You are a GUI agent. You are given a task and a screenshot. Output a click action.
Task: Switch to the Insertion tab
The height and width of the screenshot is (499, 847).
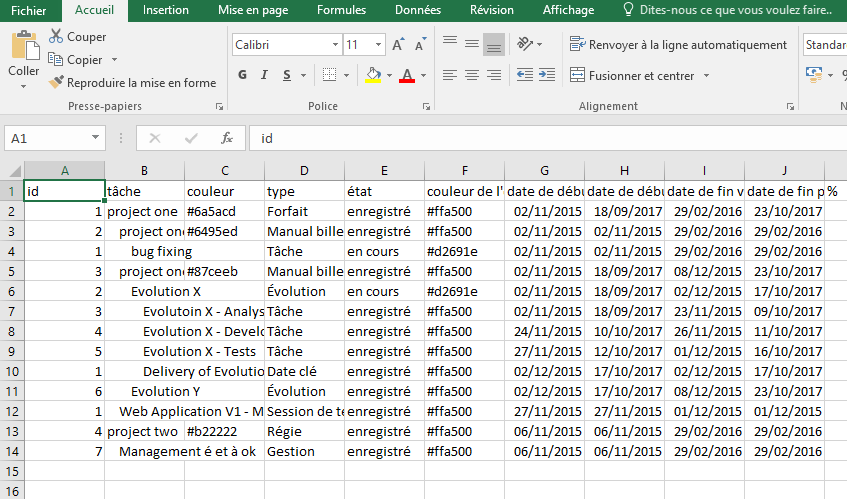165,10
